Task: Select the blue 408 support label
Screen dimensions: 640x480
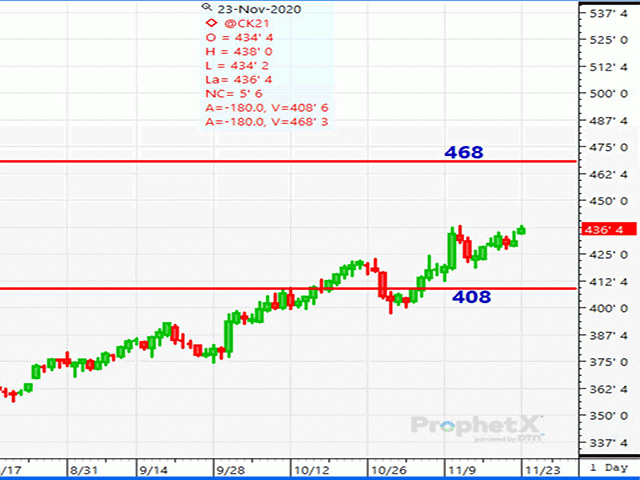Action: coord(471,297)
